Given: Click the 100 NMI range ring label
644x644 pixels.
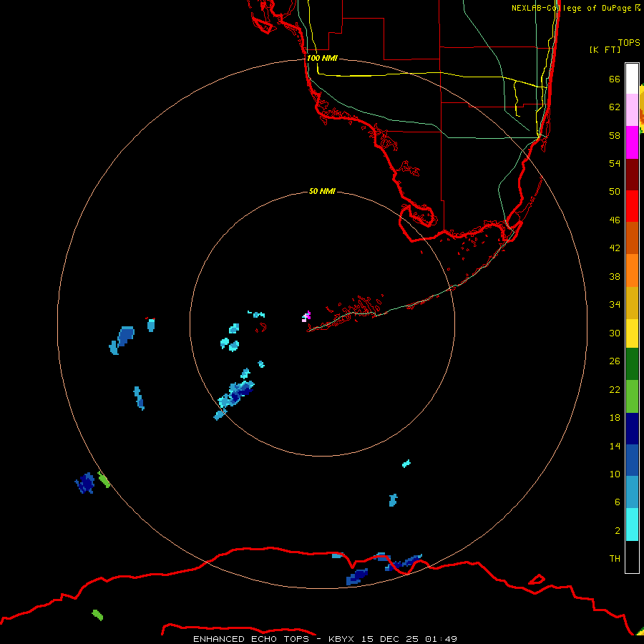Looking at the screenshot, I should (322, 58).
